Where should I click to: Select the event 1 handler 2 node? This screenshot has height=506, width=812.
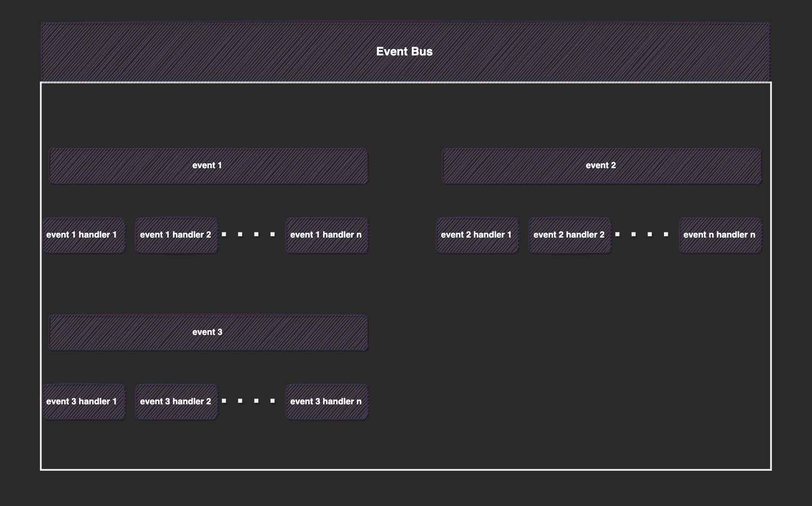pos(176,235)
